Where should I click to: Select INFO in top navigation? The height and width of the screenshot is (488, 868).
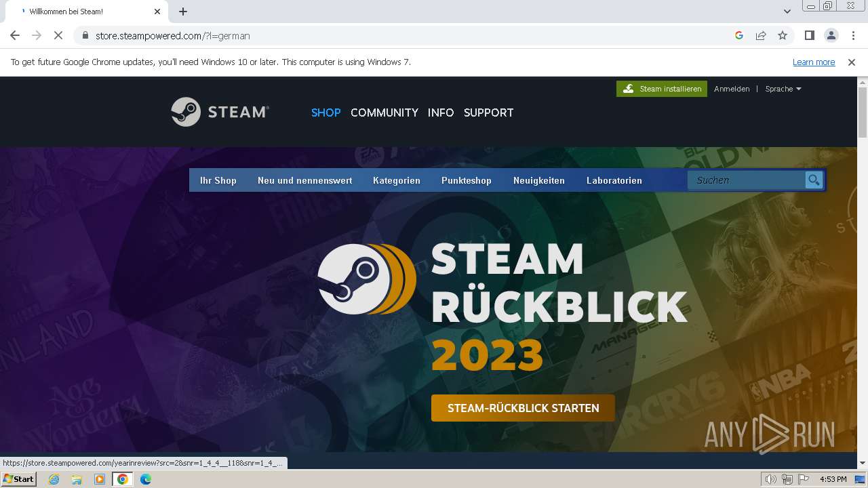pos(441,113)
